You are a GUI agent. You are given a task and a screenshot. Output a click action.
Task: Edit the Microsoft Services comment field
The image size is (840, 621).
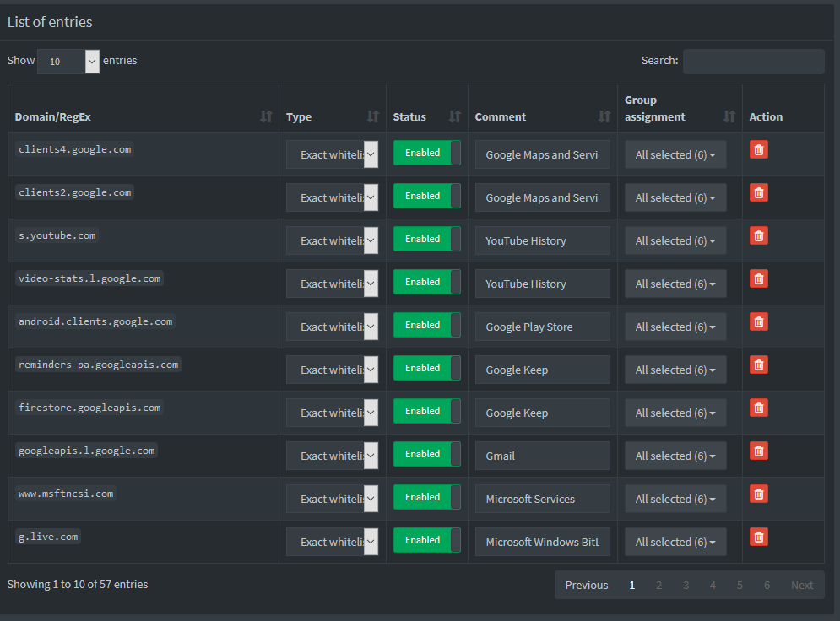tap(542, 499)
